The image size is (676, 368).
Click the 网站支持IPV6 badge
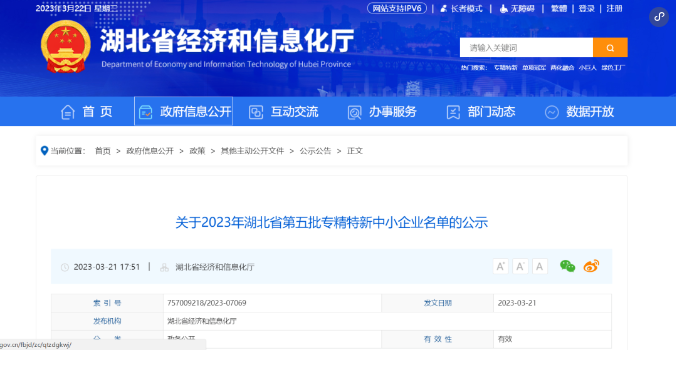coord(397,8)
